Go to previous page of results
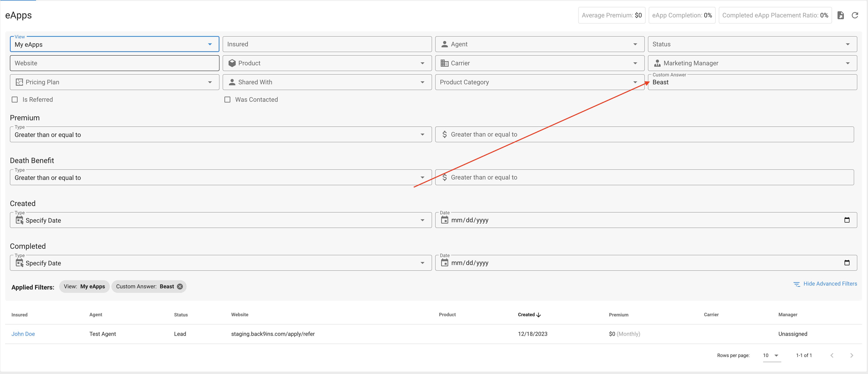 tap(832, 355)
